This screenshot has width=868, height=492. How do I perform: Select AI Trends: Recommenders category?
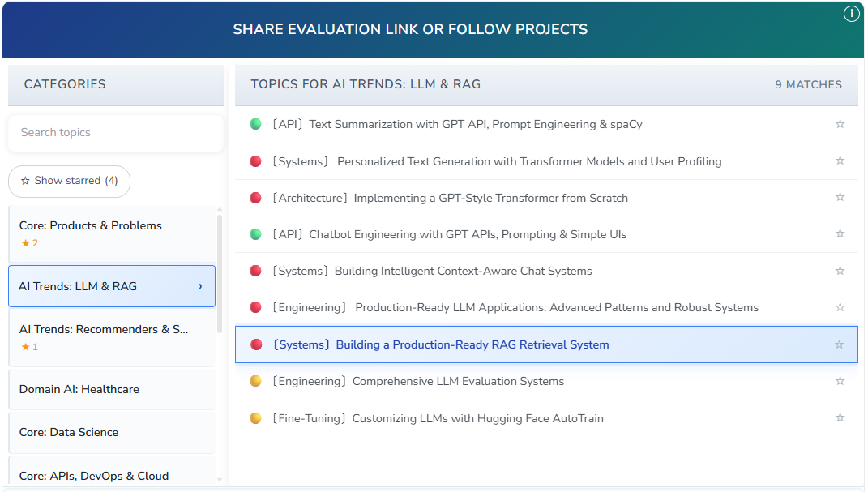coord(104,330)
